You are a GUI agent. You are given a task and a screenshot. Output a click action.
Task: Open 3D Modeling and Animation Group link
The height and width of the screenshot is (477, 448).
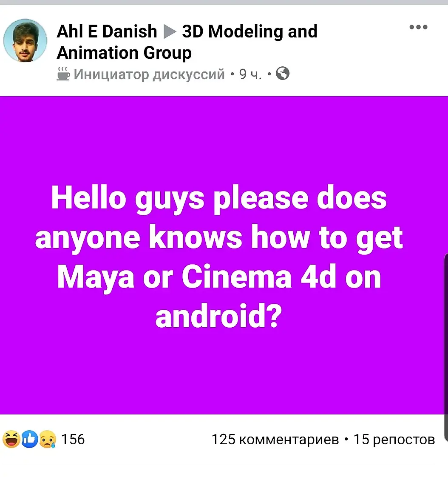point(187,42)
